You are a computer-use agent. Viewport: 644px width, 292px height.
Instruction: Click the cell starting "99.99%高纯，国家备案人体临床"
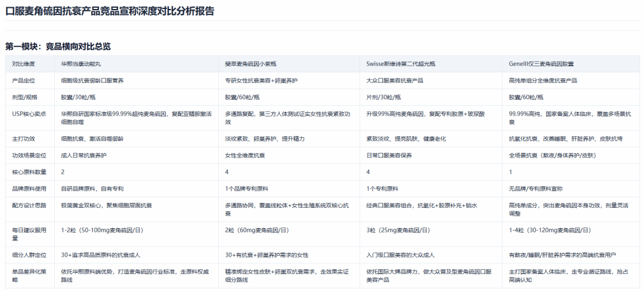click(x=569, y=118)
